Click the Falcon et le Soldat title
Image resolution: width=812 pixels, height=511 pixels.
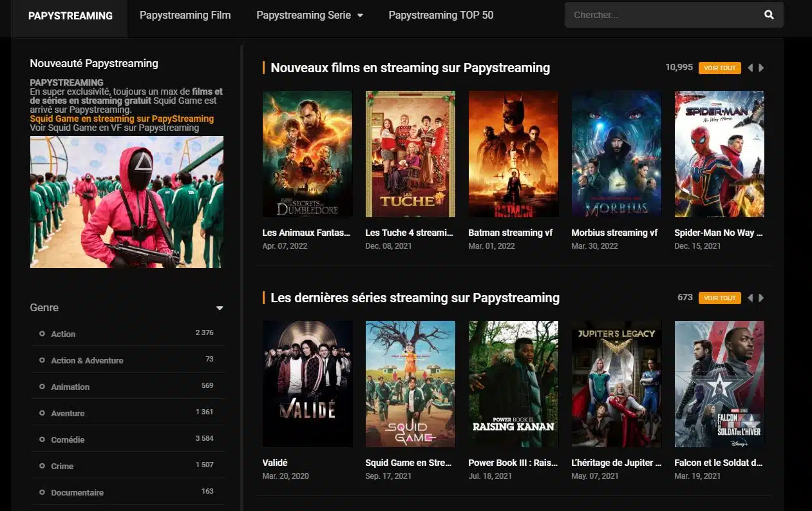point(719,463)
